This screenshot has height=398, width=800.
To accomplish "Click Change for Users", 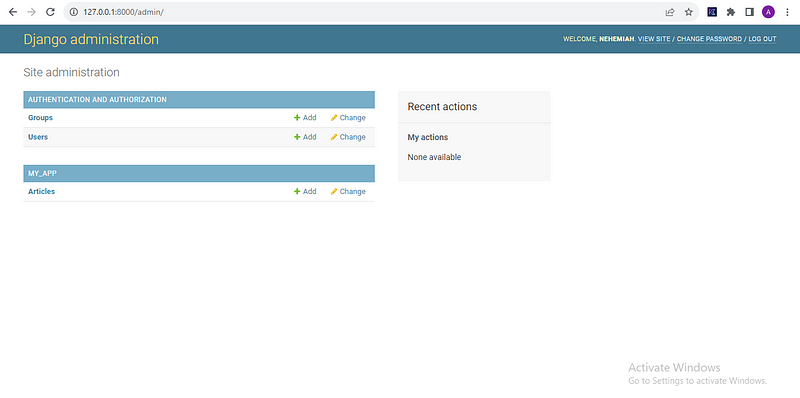I will (348, 137).
